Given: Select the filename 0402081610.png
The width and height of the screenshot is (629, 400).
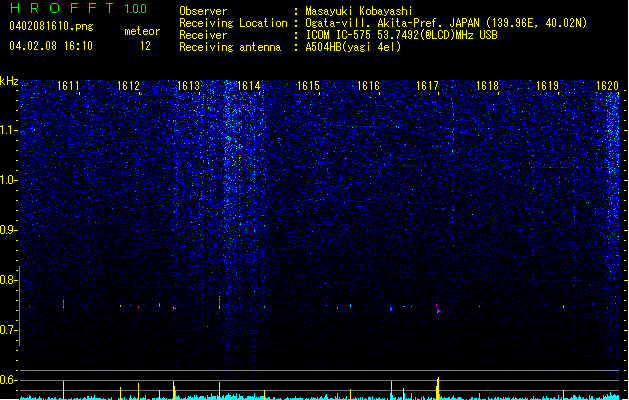Looking at the screenshot, I should coord(51,26).
